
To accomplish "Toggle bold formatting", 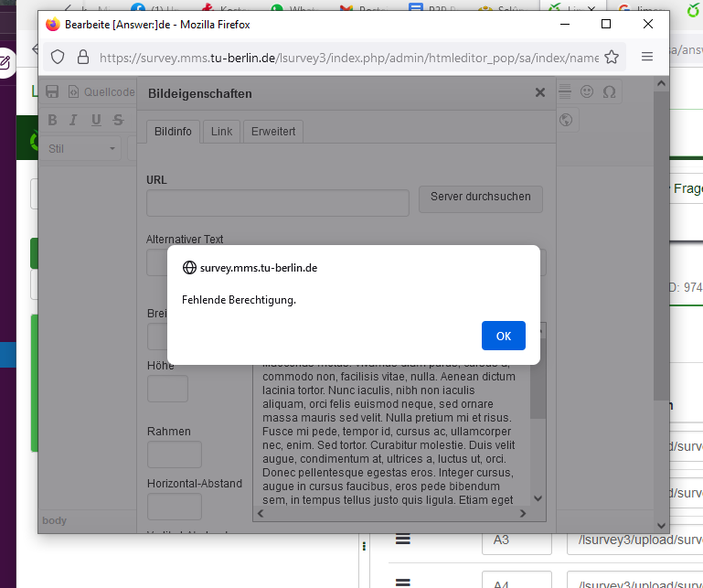I will [52, 120].
